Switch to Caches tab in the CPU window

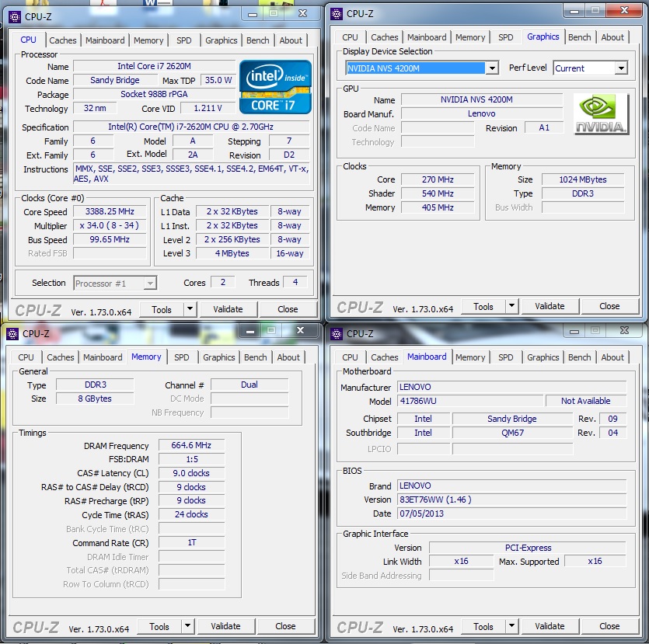(x=63, y=40)
